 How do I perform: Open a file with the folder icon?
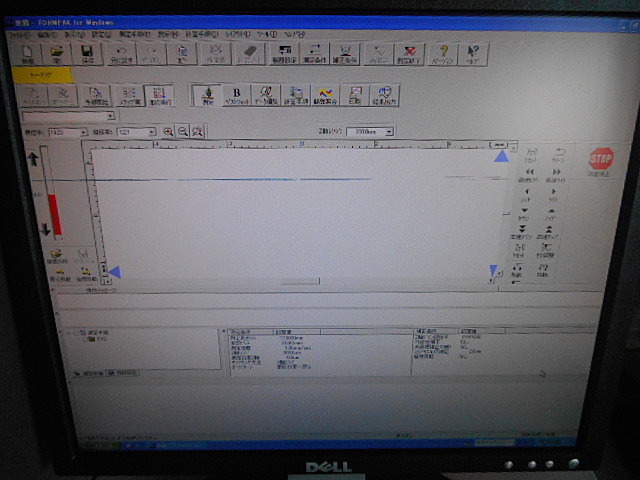pos(57,54)
